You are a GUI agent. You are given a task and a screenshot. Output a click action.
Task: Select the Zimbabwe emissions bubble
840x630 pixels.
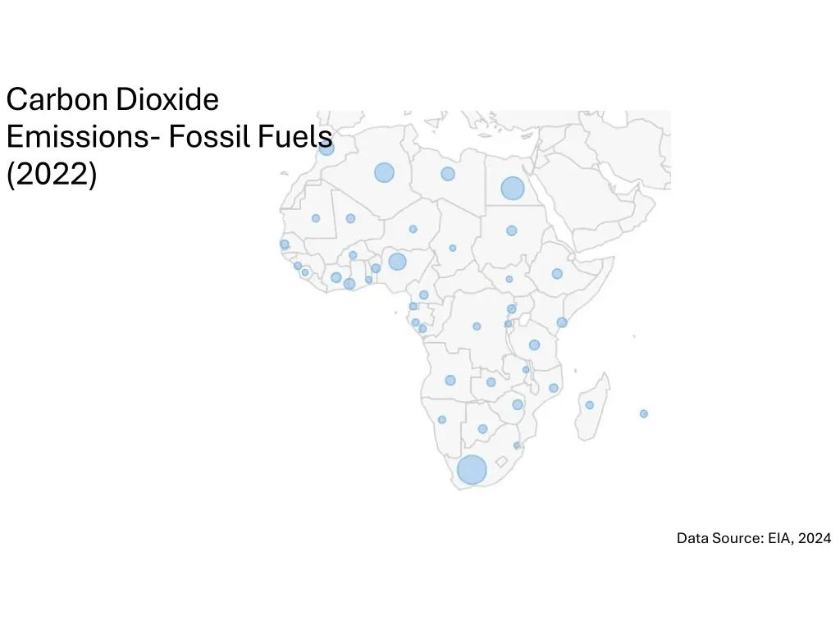pos(518,404)
